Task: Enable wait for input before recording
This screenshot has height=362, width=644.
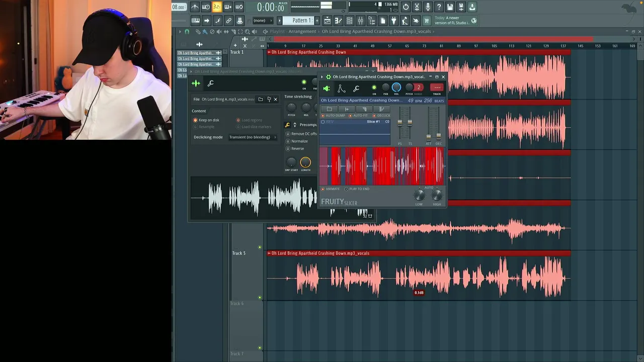Action: point(206,7)
